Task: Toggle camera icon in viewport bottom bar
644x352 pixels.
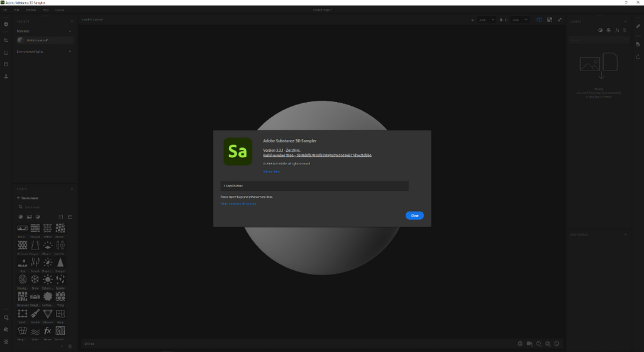Action: (x=530, y=344)
